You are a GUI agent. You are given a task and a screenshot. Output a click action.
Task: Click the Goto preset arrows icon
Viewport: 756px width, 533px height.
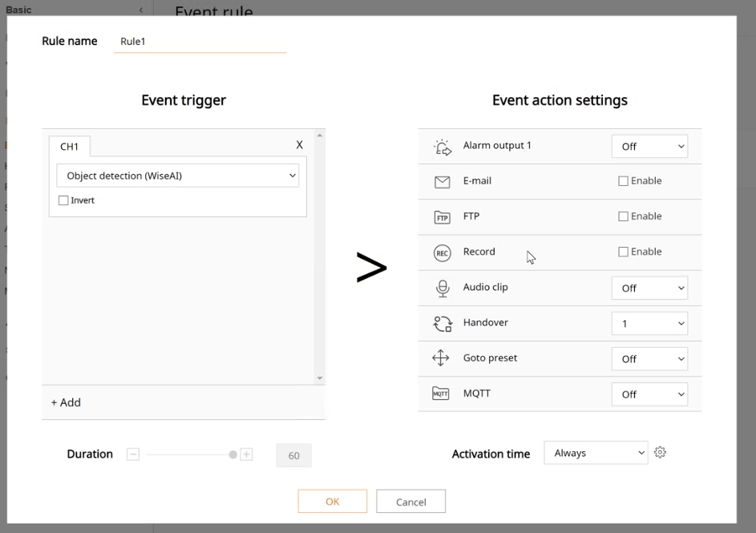tap(441, 358)
